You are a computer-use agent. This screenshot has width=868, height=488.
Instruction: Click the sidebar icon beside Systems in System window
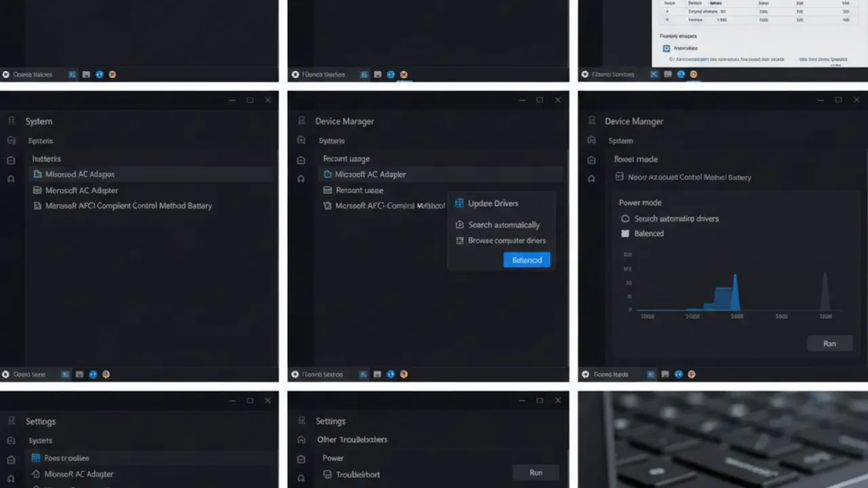[x=11, y=140]
